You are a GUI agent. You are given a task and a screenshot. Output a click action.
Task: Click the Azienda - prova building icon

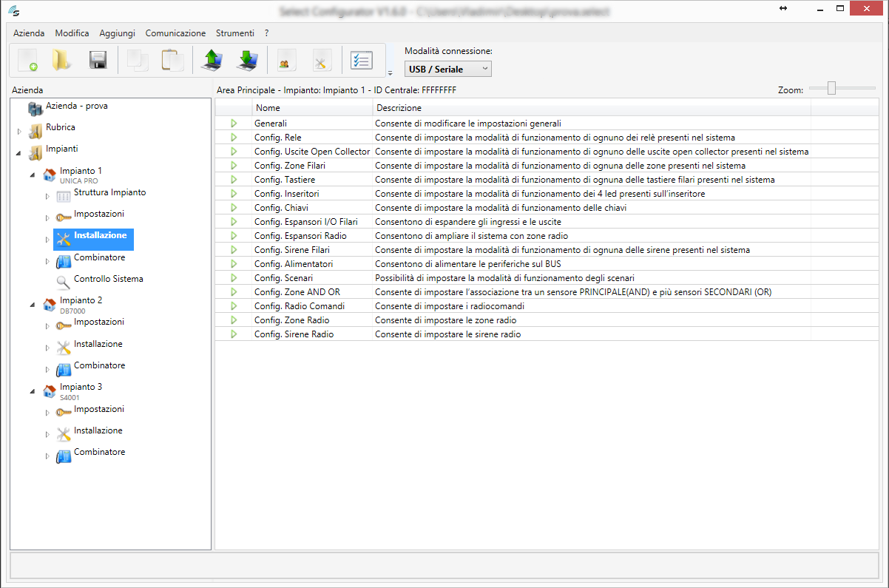[x=35, y=109]
